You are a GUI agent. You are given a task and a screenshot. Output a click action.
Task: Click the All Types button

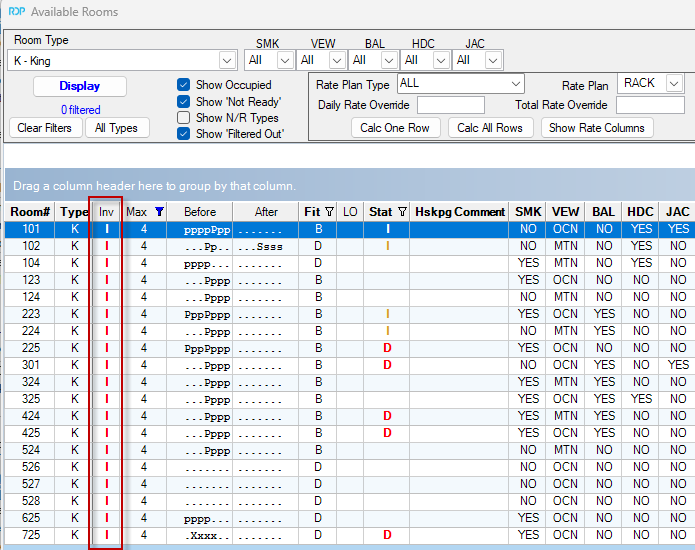click(116, 128)
